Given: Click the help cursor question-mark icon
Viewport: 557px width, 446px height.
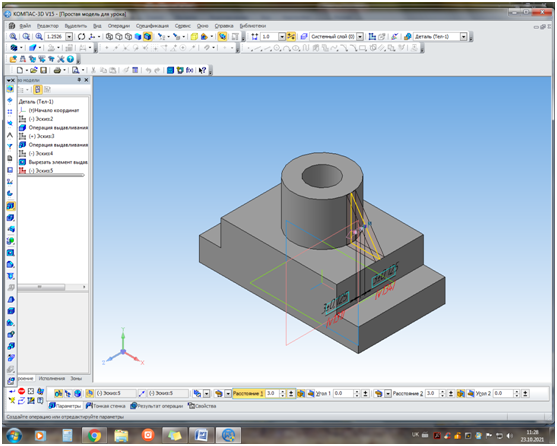Looking at the screenshot, I should [x=202, y=70].
